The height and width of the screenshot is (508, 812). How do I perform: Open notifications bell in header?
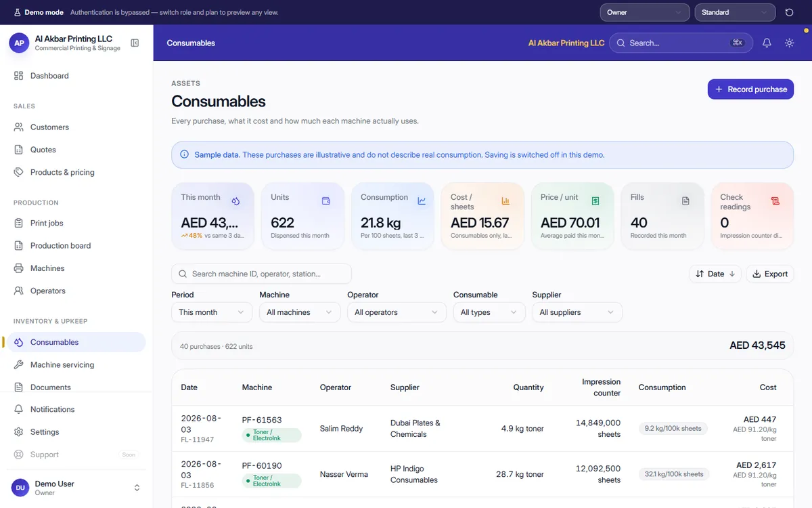767,43
